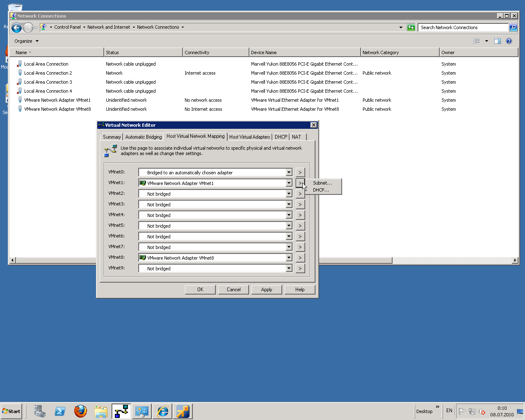Image resolution: width=525 pixels, height=420 pixels.
Task: Click Cancel in Virtual Network Editor
Action: point(234,290)
